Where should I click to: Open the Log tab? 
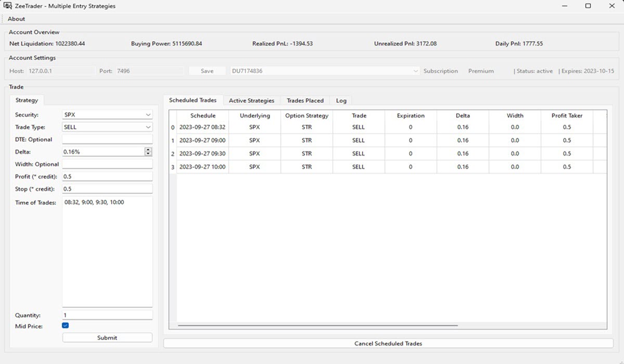tap(341, 100)
